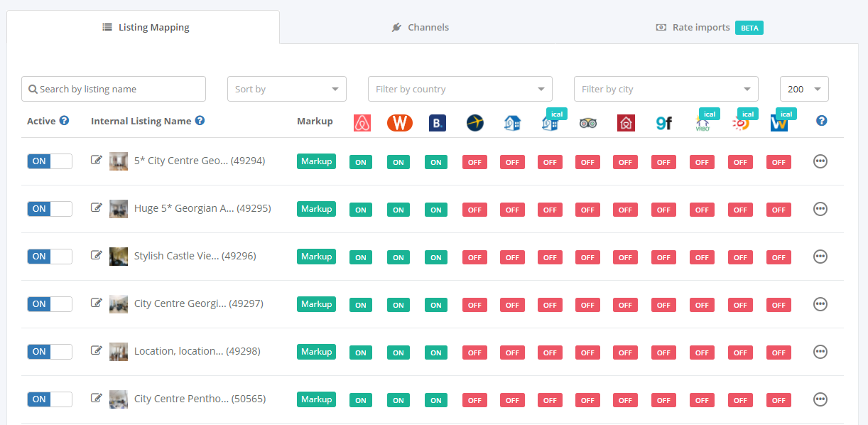Open the Filter by city dropdown
The width and height of the screenshot is (868, 425).
pyautogui.click(x=666, y=89)
